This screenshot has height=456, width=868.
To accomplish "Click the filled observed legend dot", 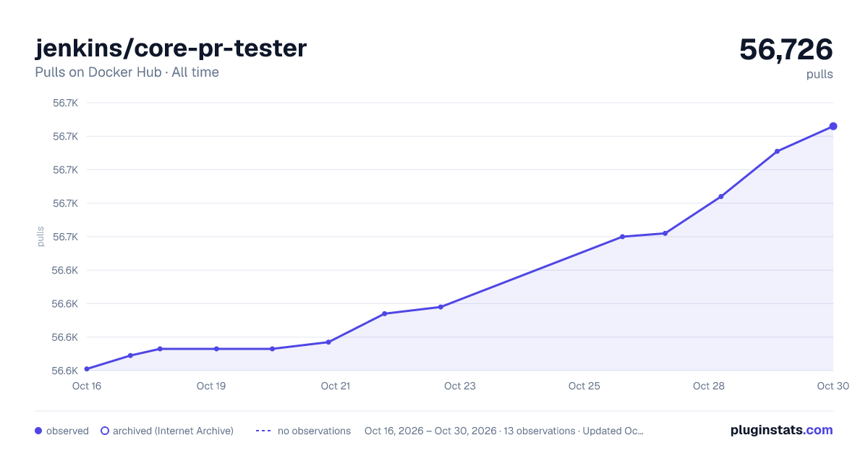I will (38, 431).
